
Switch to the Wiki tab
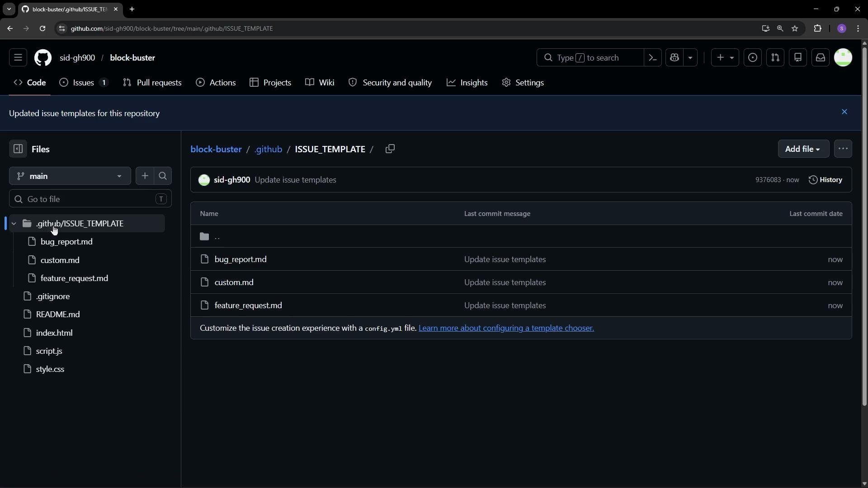(320, 83)
